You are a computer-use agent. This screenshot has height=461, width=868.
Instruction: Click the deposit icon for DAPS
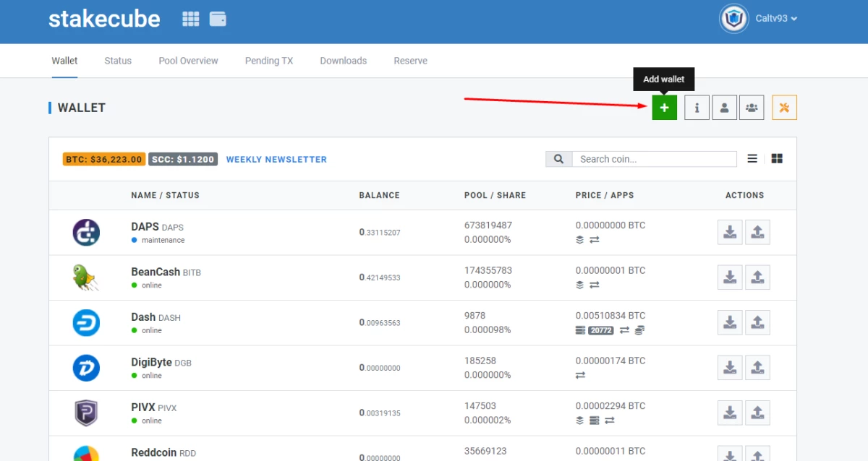pyautogui.click(x=730, y=232)
